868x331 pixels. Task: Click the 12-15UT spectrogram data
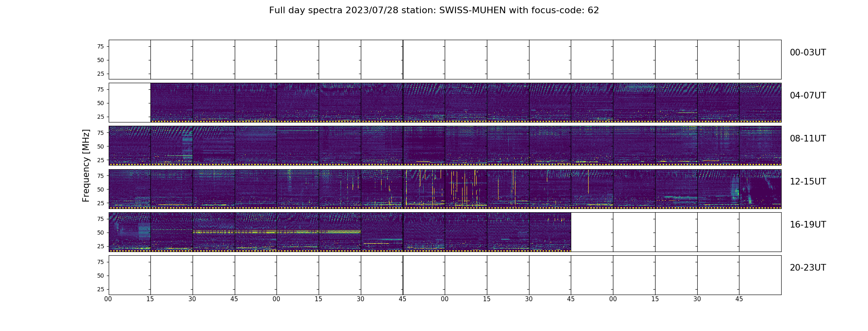445,189
